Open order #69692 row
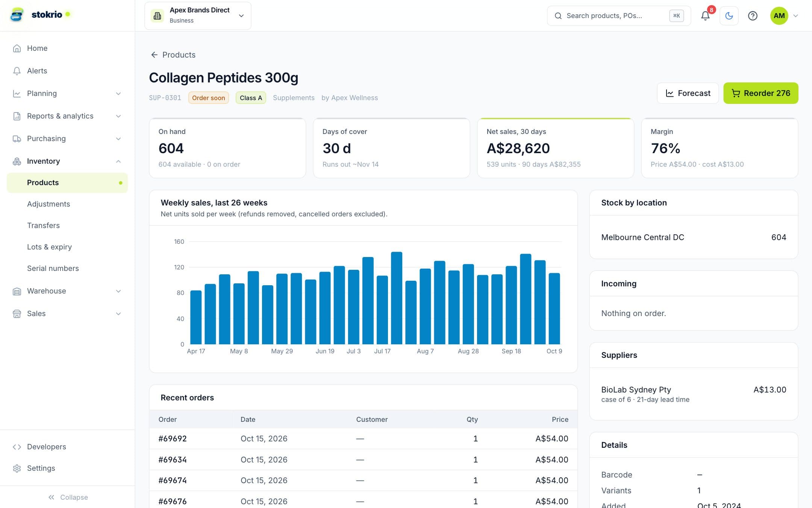 [x=363, y=438]
